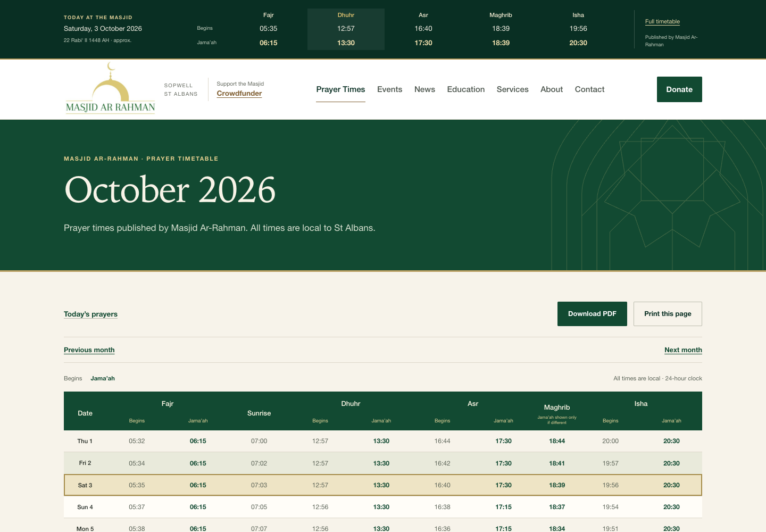Open the Prayer Times menu item
The width and height of the screenshot is (766, 532).
(340, 89)
